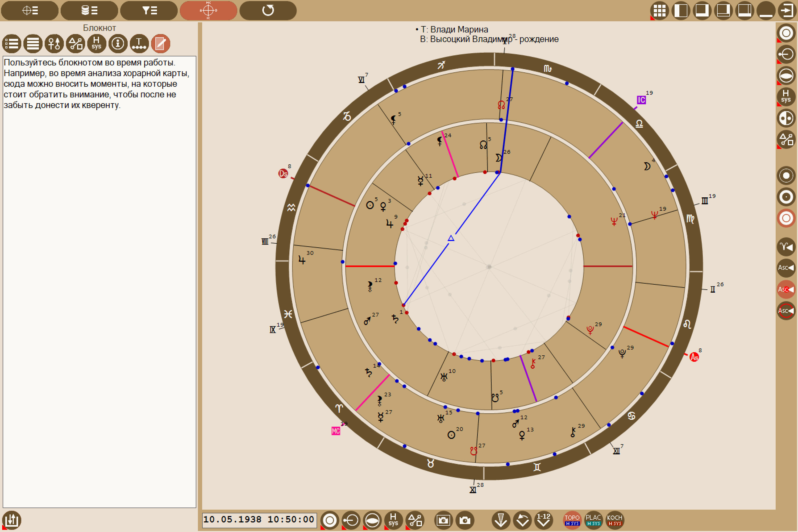This screenshot has height=532, width=798.
Task: Select the PLAC house system button
Action: (593, 520)
